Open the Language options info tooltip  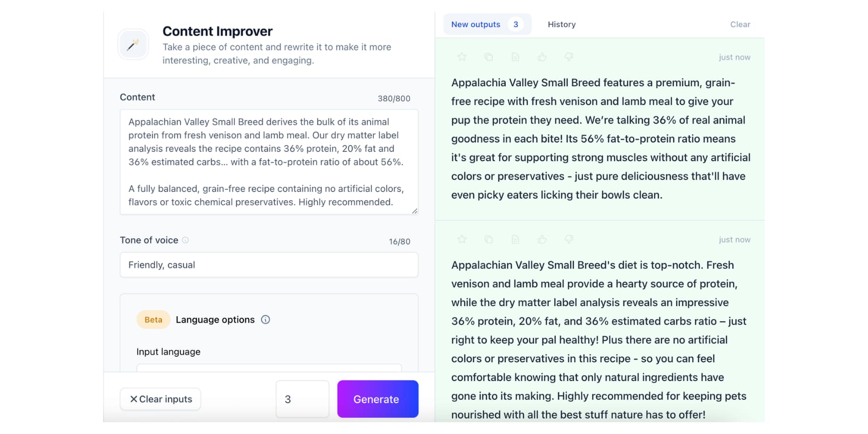[x=265, y=319]
